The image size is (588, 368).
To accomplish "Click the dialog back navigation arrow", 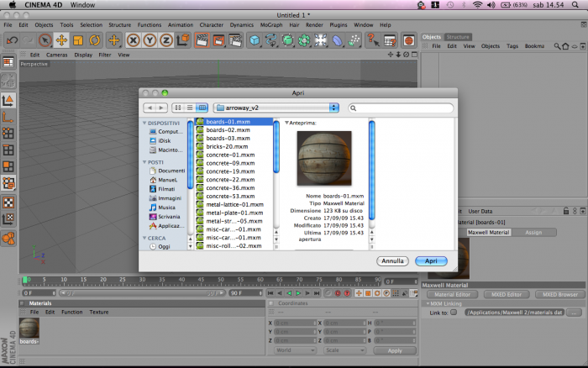I will (150, 108).
